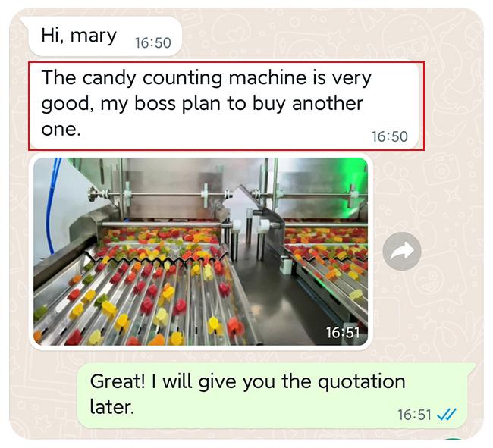Image resolution: width=493 pixels, height=448 pixels.
Task: Click the word "mary" in the greeting
Action: point(93,36)
